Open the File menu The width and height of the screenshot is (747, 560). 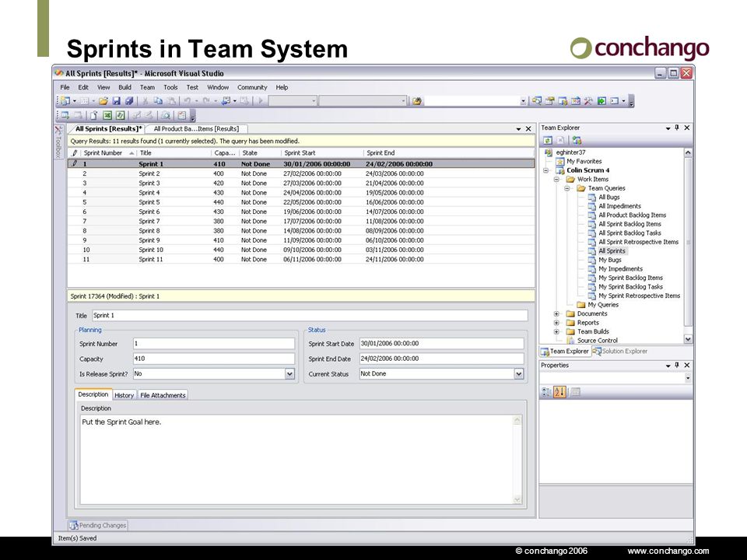pyautogui.click(x=65, y=88)
